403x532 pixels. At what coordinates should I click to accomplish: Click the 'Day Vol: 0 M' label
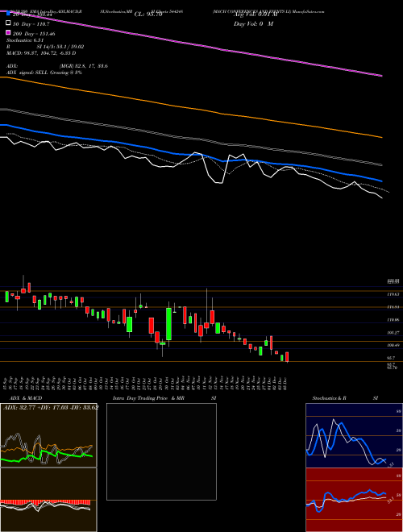coord(253,23)
